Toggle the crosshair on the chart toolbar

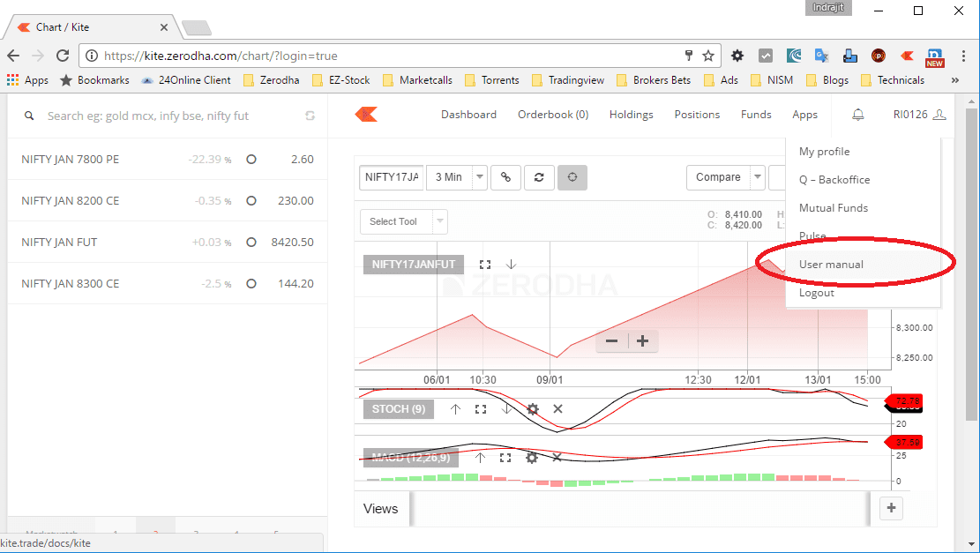(x=572, y=177)
